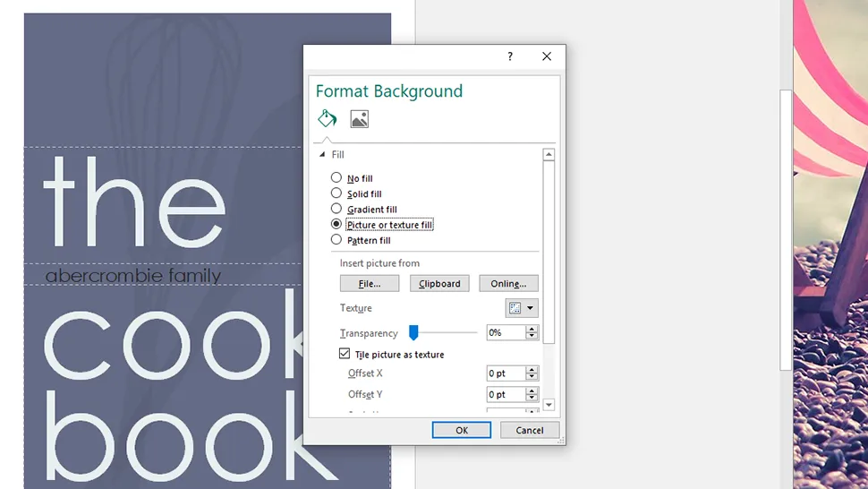Uncheck Tile picture as texture
This screenshot has height=489, width=868.
(x=345, y=354)
